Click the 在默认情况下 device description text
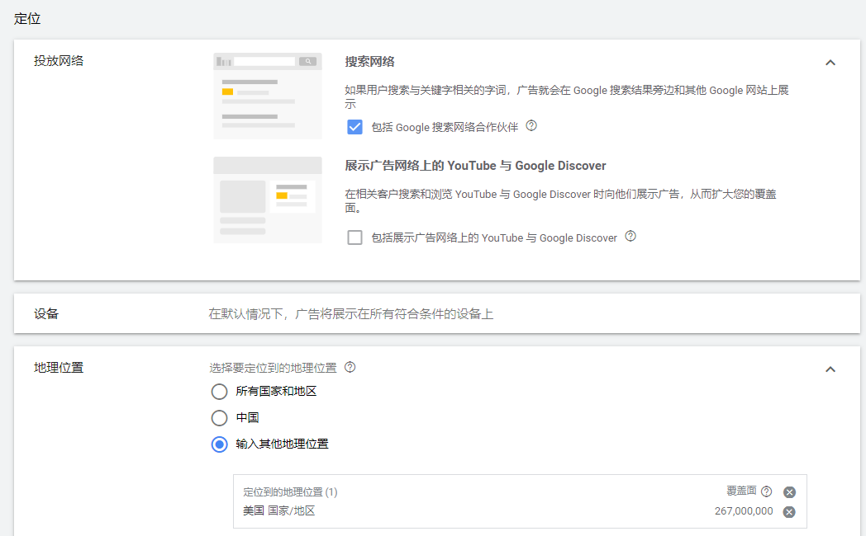This screenshot has width=866, height=536. tap(351, 314)
